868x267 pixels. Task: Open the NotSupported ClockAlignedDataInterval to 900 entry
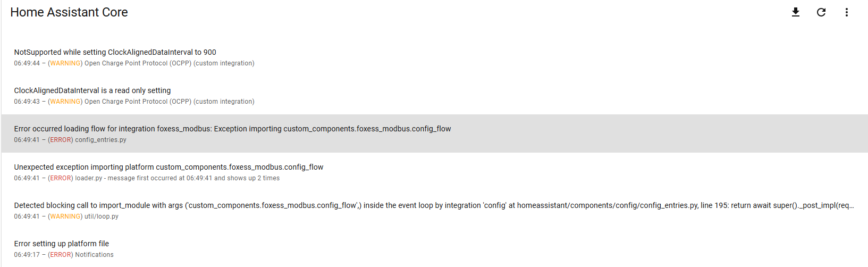[x=115, y=52]
